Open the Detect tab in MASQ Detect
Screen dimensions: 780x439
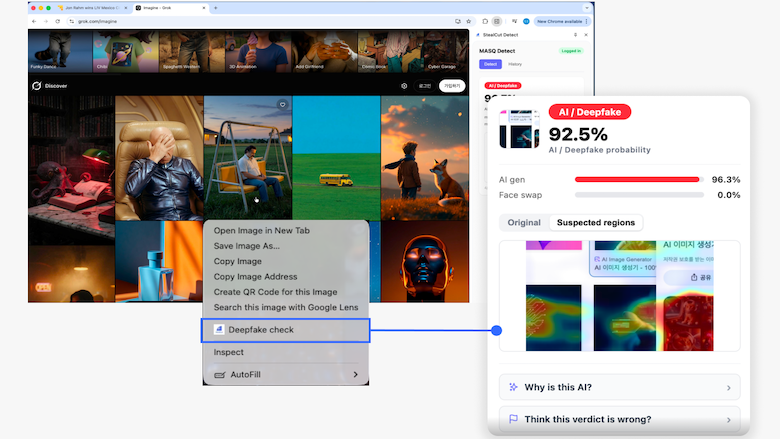[490, 64]
